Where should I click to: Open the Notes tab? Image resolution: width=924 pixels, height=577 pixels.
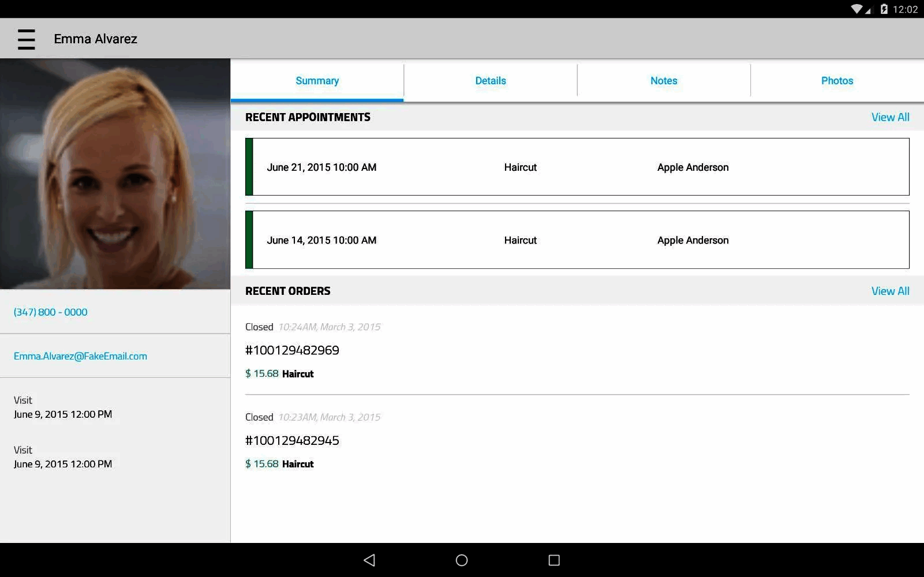tap(663, 80)
